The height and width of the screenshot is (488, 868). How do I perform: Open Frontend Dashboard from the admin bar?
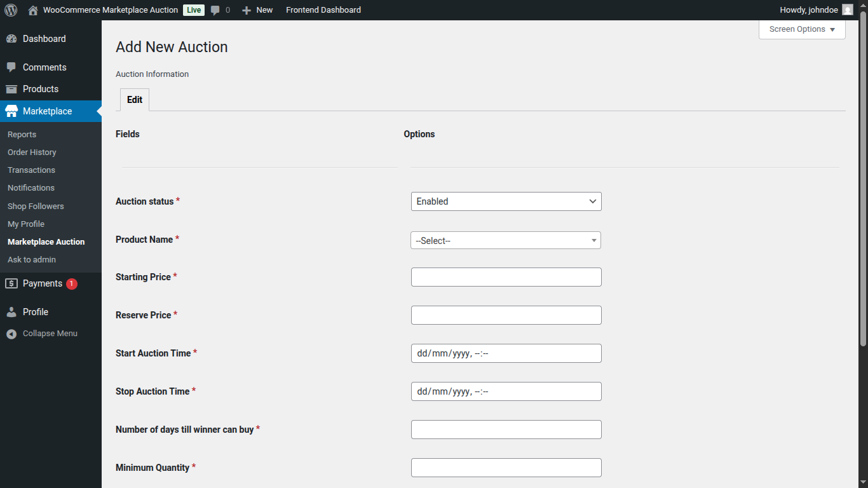tap(323, 10)
